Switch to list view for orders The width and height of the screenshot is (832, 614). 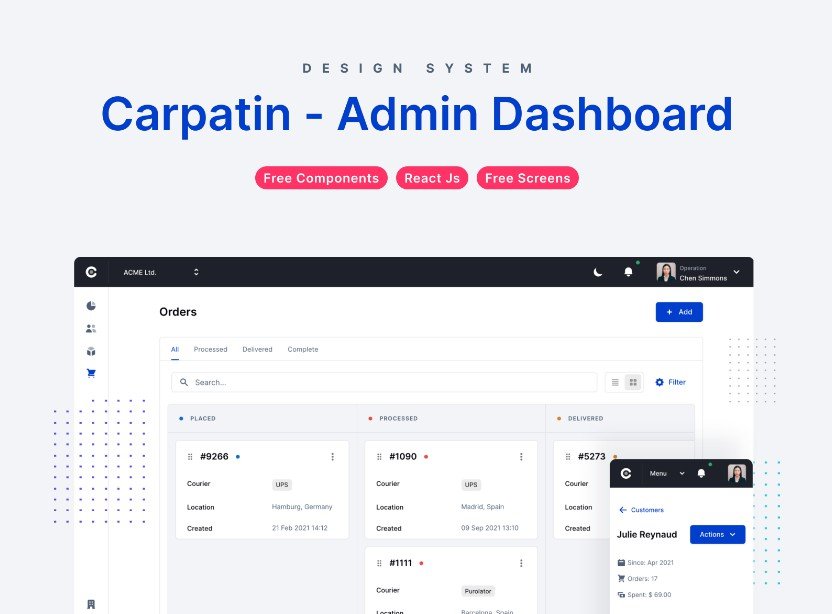tap(613, 382)
